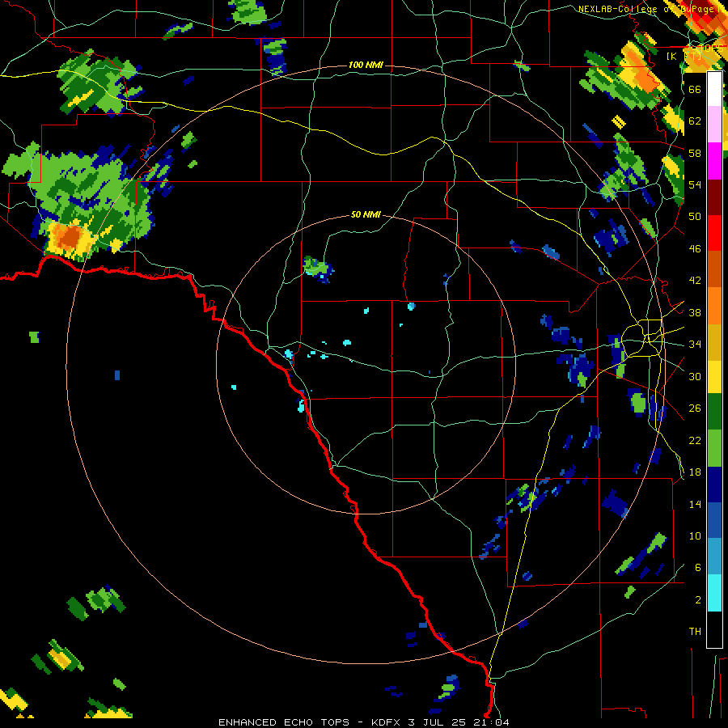Click the legend value '38'
728x728 pixels.
click(x=695, y=312)
